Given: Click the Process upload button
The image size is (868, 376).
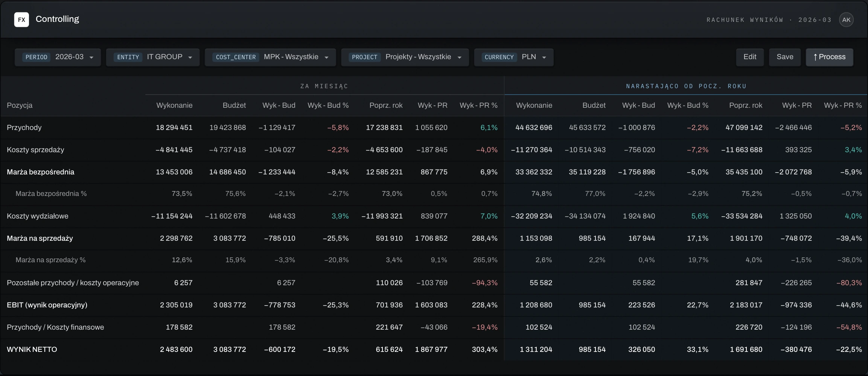Looking at the screenshot, I should (x=829, y=57).
